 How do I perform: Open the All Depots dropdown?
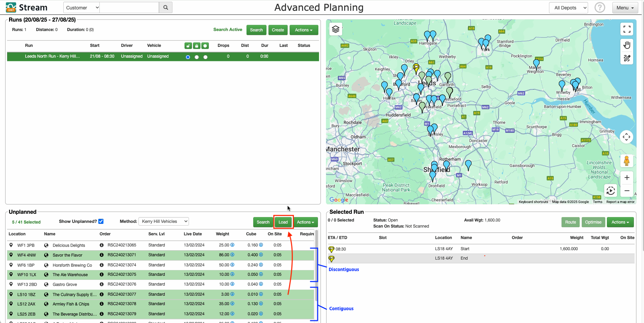click(x=569, y=8)
